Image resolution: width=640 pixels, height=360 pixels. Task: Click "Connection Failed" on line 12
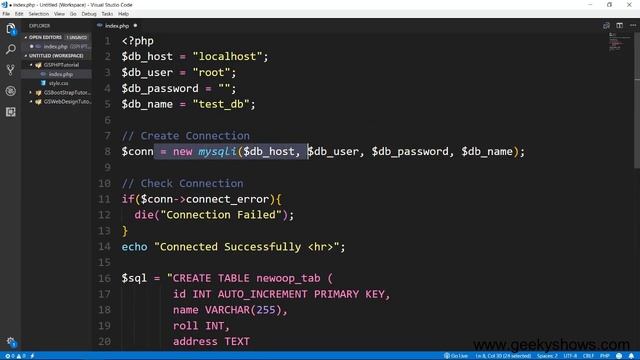click(221, 215)
